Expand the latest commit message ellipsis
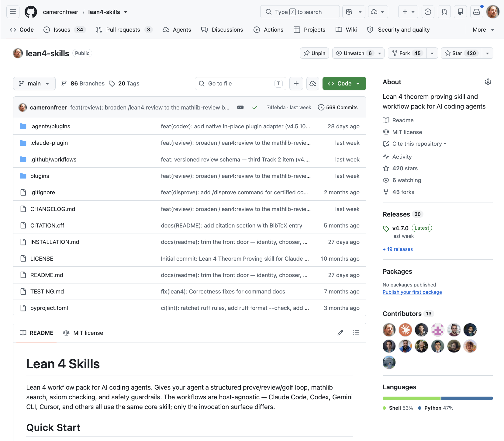 (240, 107)
